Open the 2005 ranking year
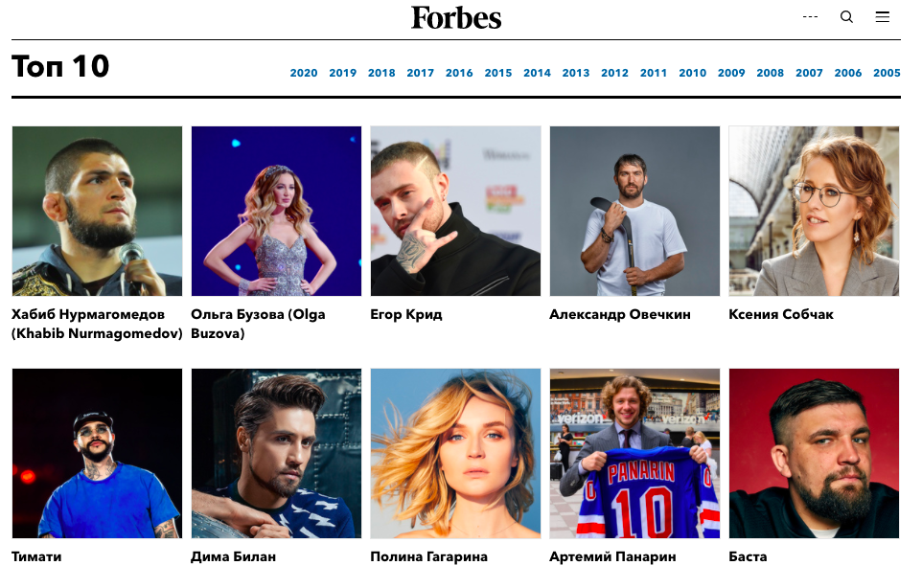This screenshot has width=922, height=588. click(x=887, y=73)
